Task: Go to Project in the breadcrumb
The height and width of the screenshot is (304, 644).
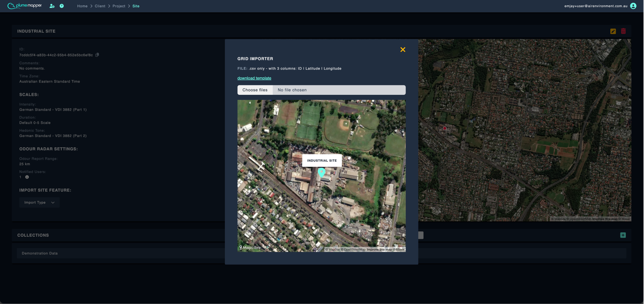Action: [x=119, y=6]
